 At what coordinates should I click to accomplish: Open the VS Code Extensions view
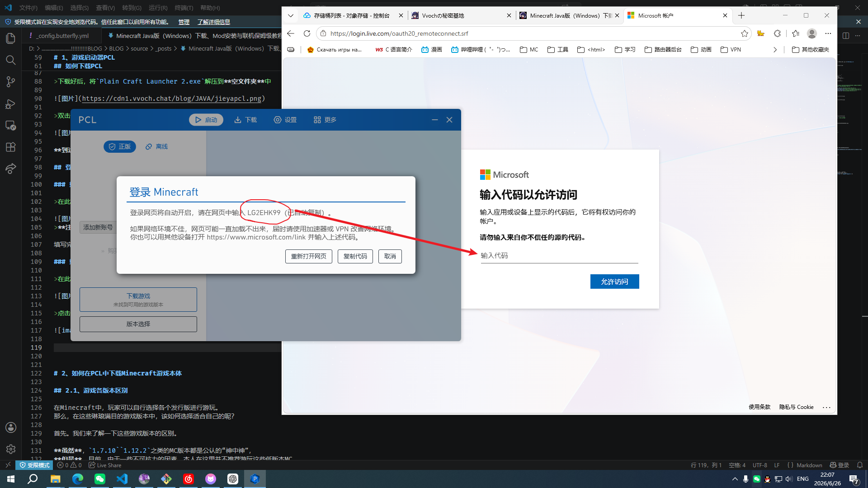(10, 147)
